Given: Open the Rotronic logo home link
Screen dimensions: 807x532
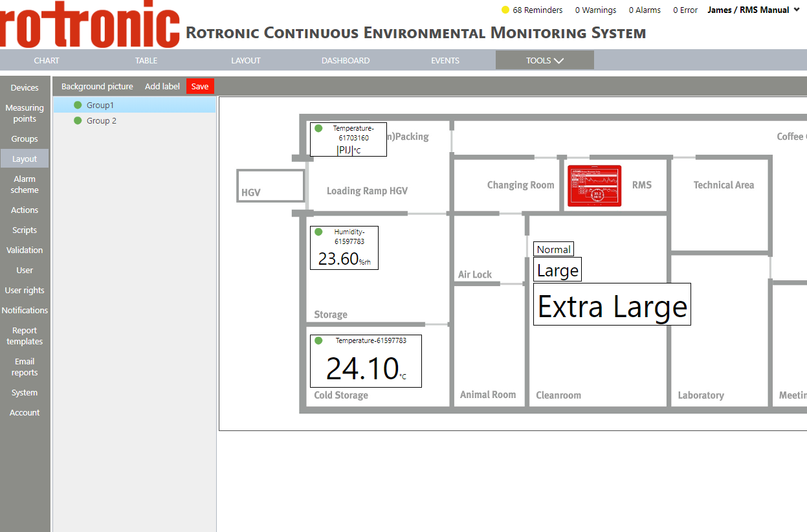Looking at the screenshot, I should [89, 25].
